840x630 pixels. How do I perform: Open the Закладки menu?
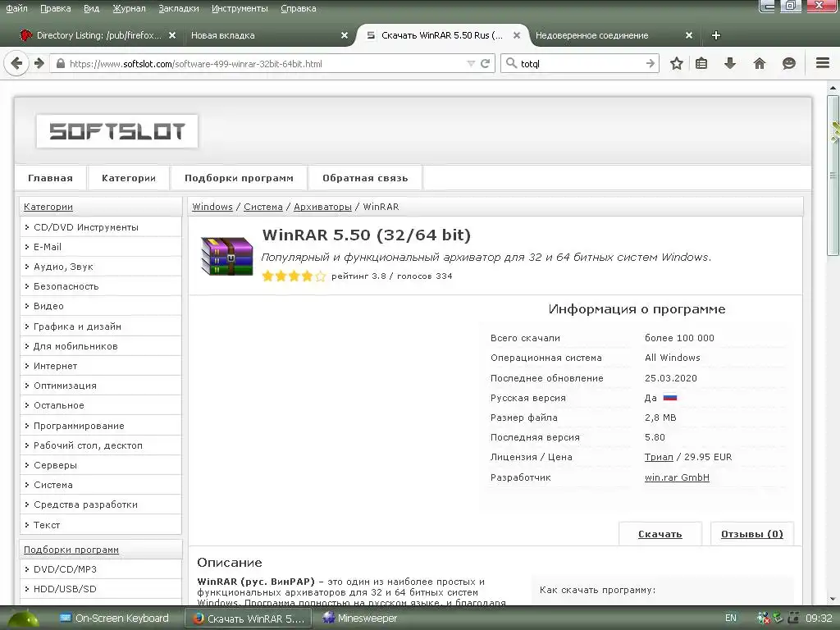[x=178, y=8]
